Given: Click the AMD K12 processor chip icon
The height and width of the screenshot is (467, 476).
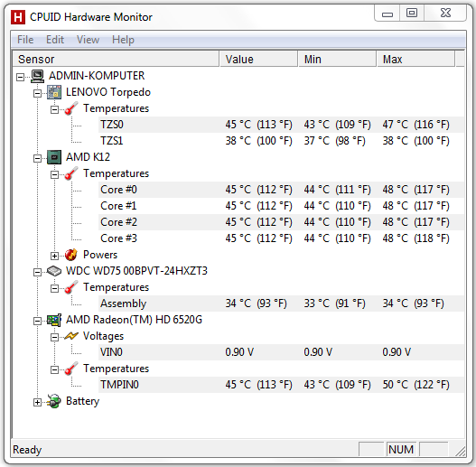Looking at the screenshot, I should (54, 157).
